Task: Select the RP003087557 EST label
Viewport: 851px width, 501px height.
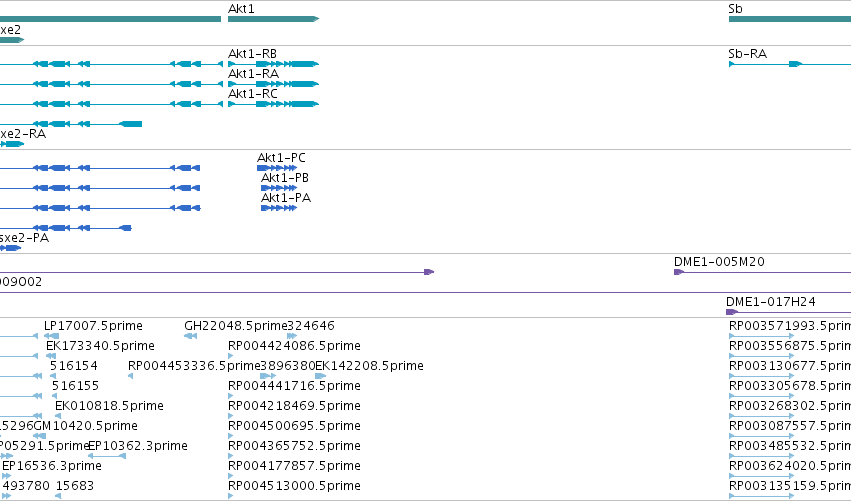Action: 790,426
